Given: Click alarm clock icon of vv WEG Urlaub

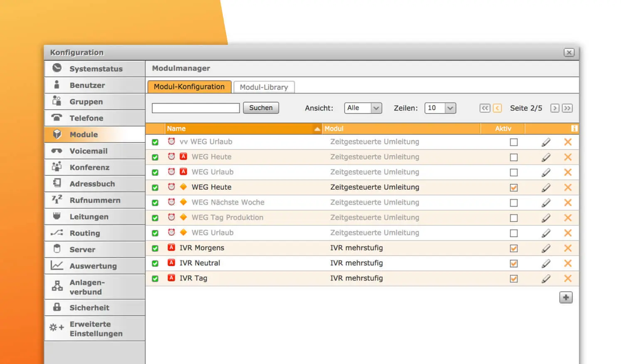Looking at the screenshot, I should (x=171, y=141).
